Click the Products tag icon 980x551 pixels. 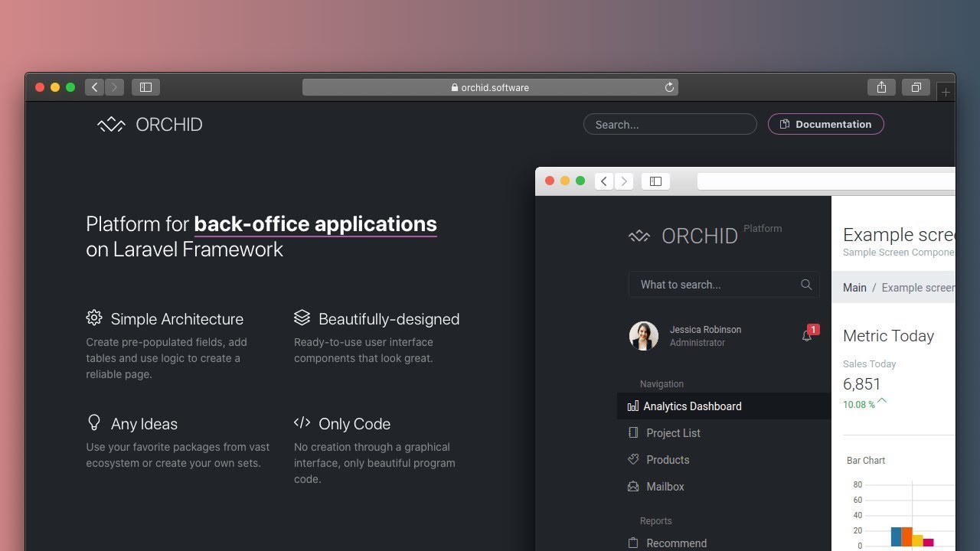(x=633, y=459)
